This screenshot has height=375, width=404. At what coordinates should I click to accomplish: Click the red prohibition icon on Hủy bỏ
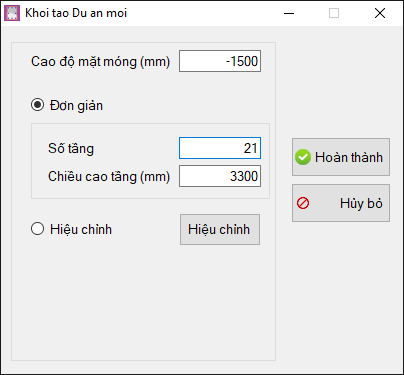tap(303, 203)
